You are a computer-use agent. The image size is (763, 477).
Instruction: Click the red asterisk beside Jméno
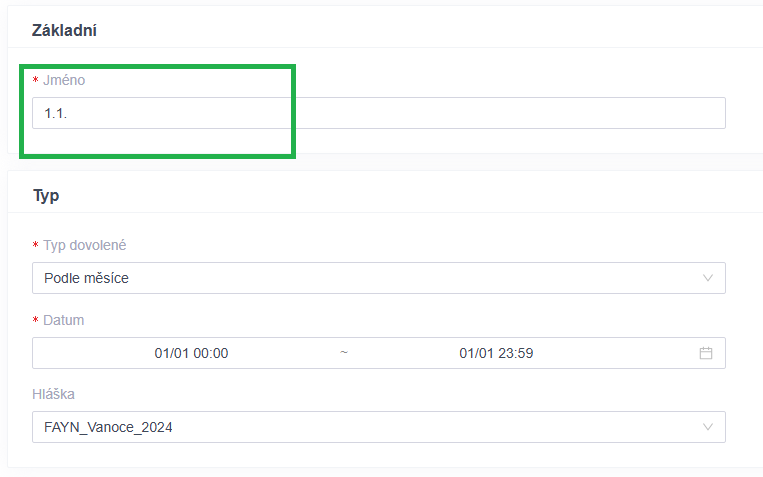(36, 80)
